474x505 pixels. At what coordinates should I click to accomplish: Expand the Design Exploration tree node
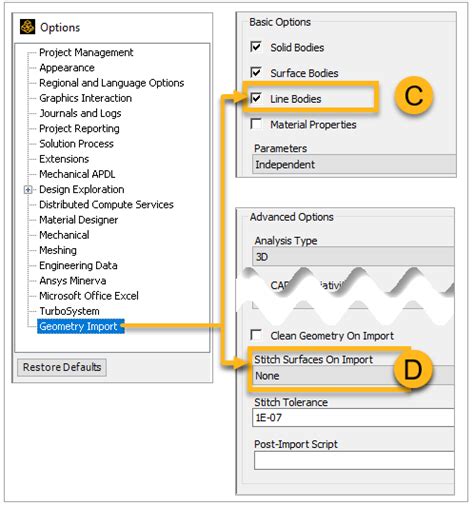[x=28, y=190]
